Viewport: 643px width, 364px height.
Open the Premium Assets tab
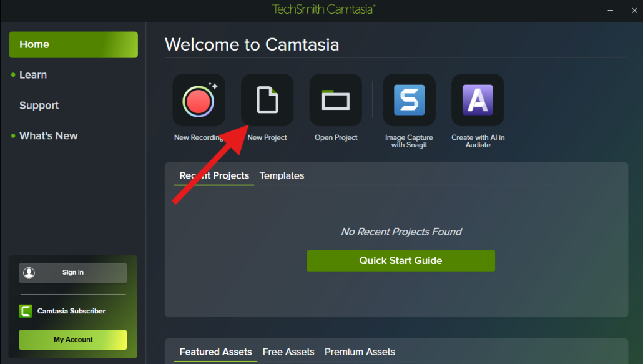coord(360,352)
